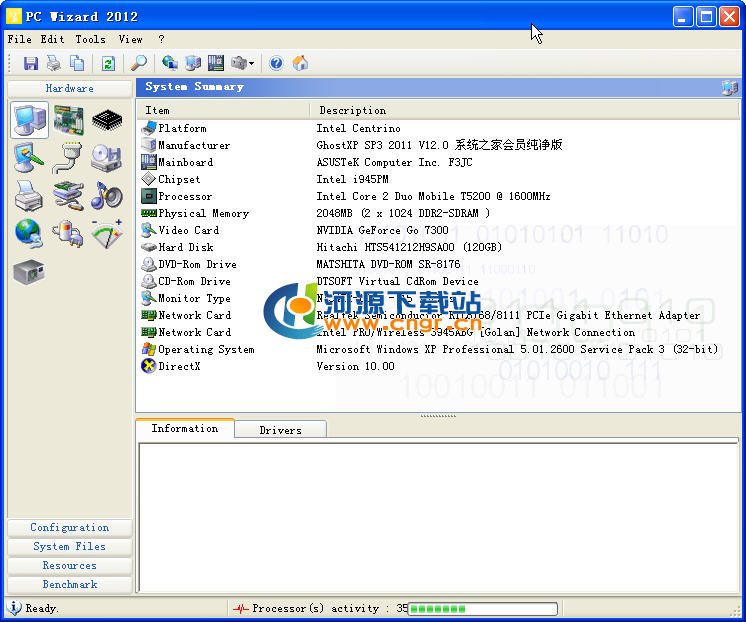Open the Network globe icon in sidebar
This screenshot has width=746, height=622.
pyautogui.click(x=29, y=233)
